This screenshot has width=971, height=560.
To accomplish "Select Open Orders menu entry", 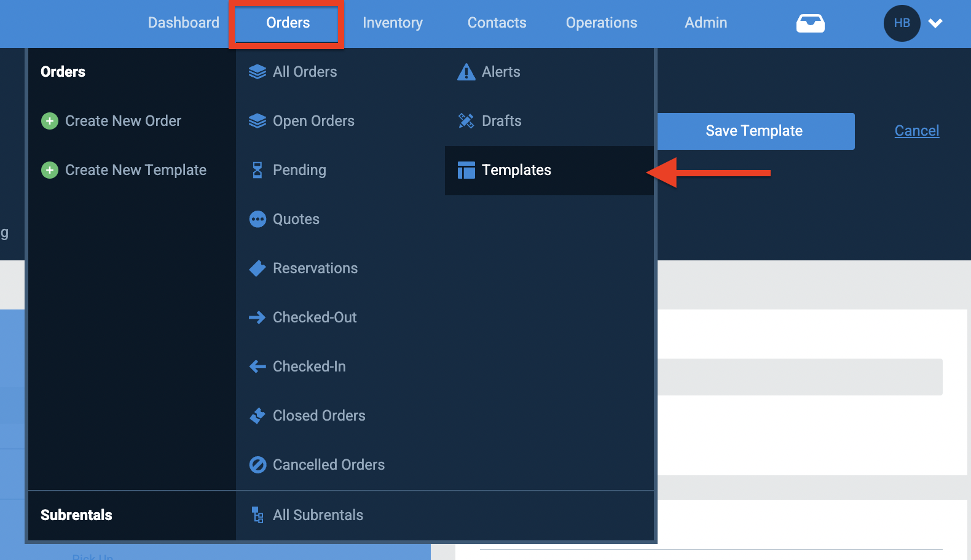I will 313,121.
